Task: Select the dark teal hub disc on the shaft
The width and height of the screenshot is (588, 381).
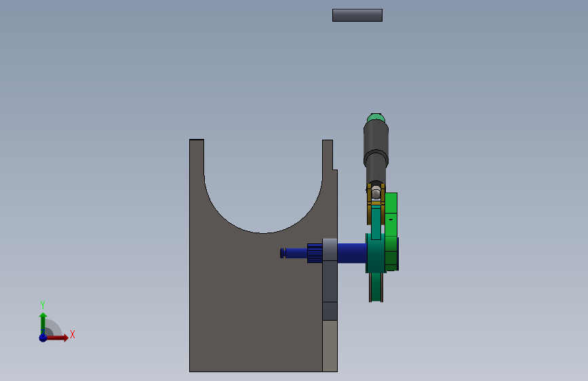Action: click(x=375, y=253)
